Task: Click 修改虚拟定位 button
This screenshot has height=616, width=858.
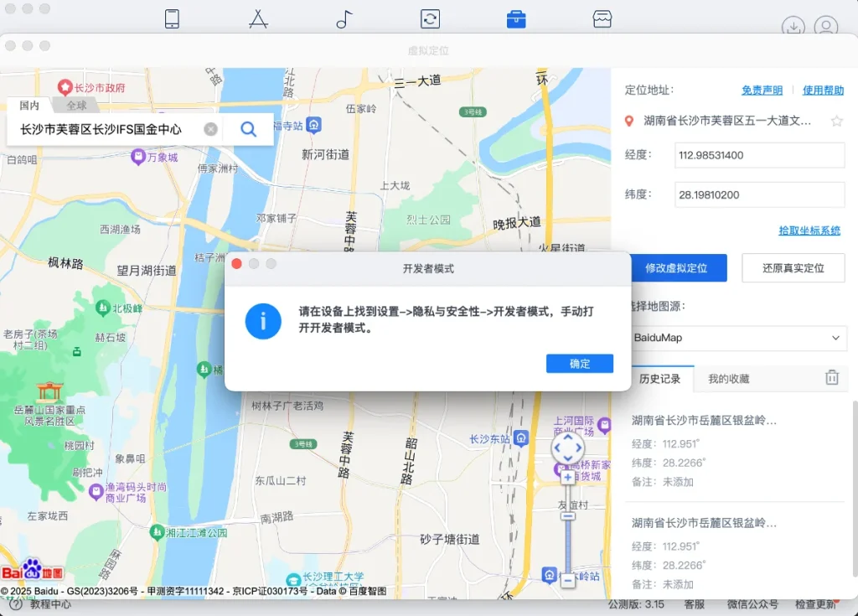Action: 676,268
